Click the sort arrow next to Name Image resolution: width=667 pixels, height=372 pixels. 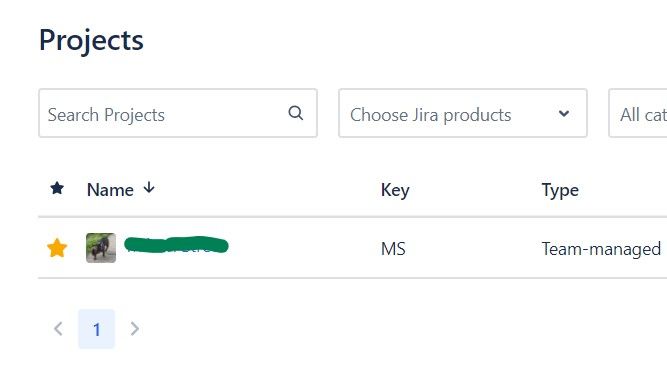pyautogui.click(x=149, y=187)
